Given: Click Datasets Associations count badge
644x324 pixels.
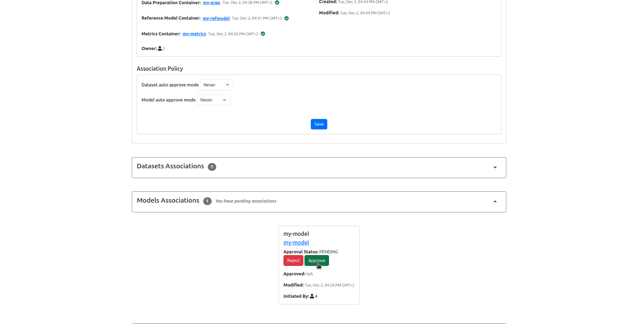Looking at the screenshot, I should click(212, 167).
